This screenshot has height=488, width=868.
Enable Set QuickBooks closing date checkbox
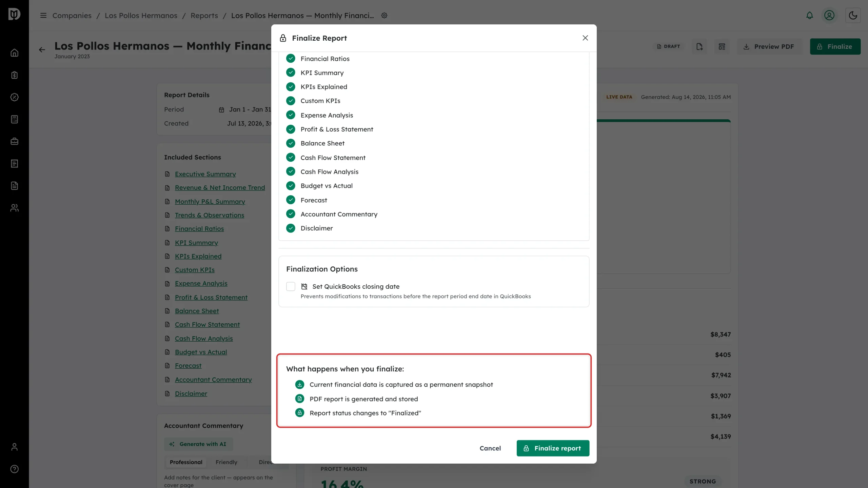[291, 287]
